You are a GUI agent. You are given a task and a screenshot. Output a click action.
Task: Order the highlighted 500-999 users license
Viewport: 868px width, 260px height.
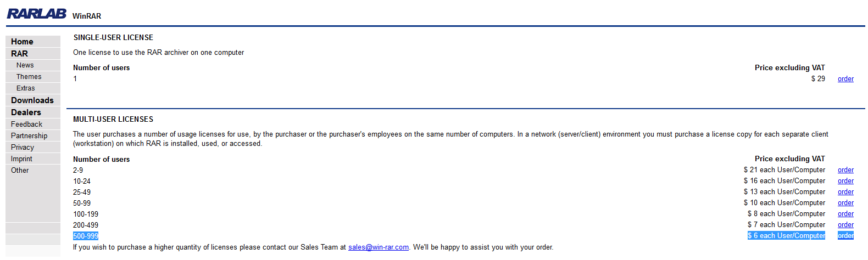(845, 236)
